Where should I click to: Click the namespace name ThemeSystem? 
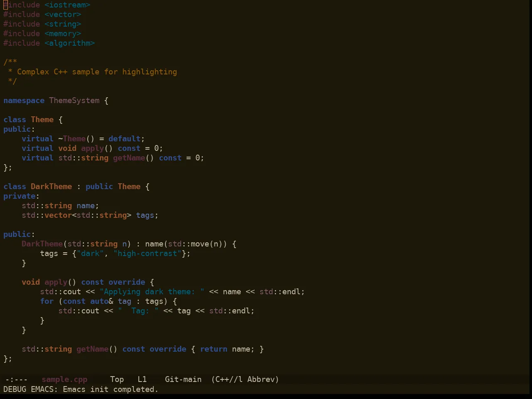click(74, 101)
